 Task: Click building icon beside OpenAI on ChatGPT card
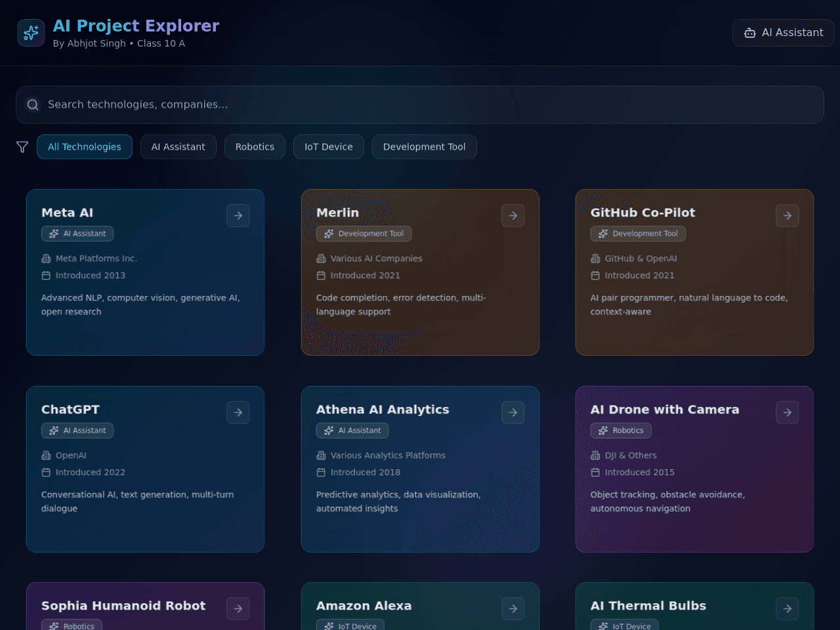click(x=46, y=455)
